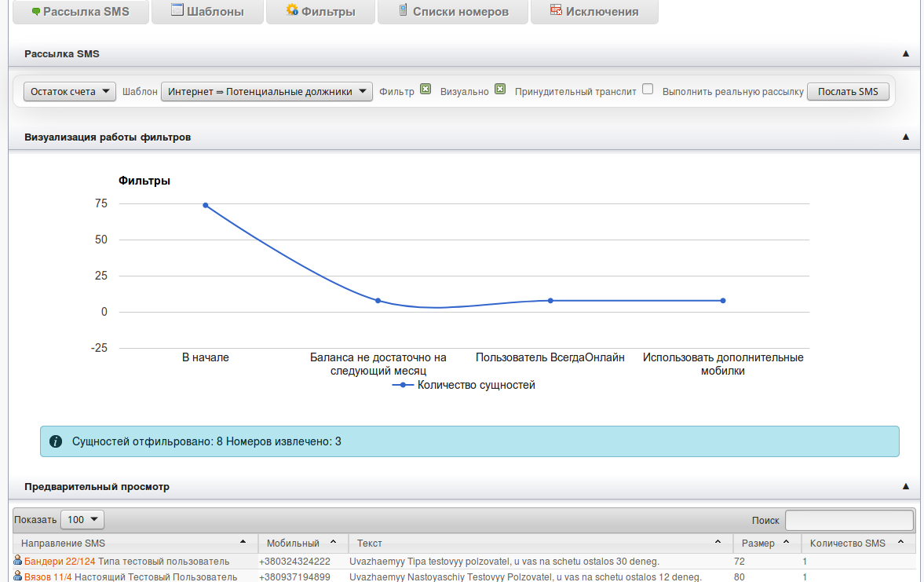
Task: Click the Поиск search field
Action: coord(849,520)
